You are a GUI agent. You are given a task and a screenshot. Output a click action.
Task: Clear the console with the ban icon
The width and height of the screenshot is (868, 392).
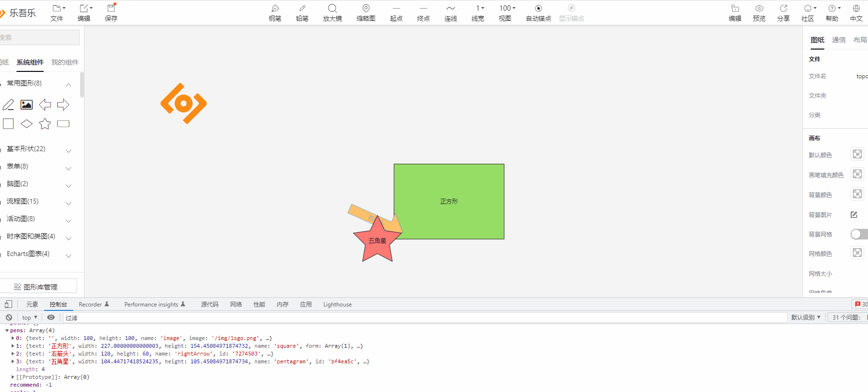(x=9, y=317)
